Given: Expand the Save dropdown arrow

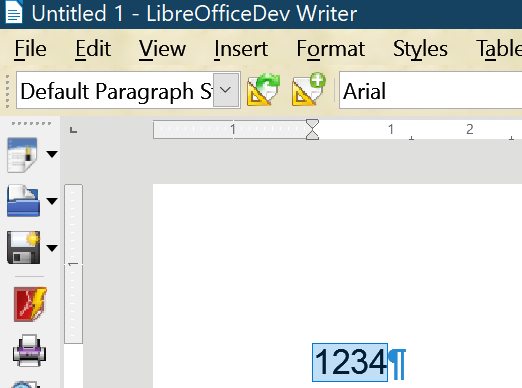Looking at the screenshot, I should click(x=52, y=248).
